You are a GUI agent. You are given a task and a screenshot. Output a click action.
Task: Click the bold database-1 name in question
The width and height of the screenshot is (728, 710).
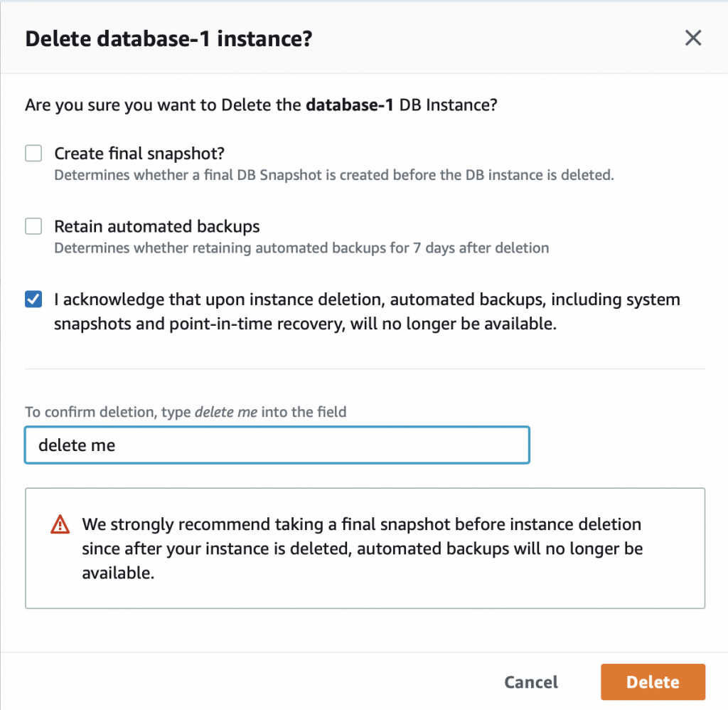(x=350, y=105)
